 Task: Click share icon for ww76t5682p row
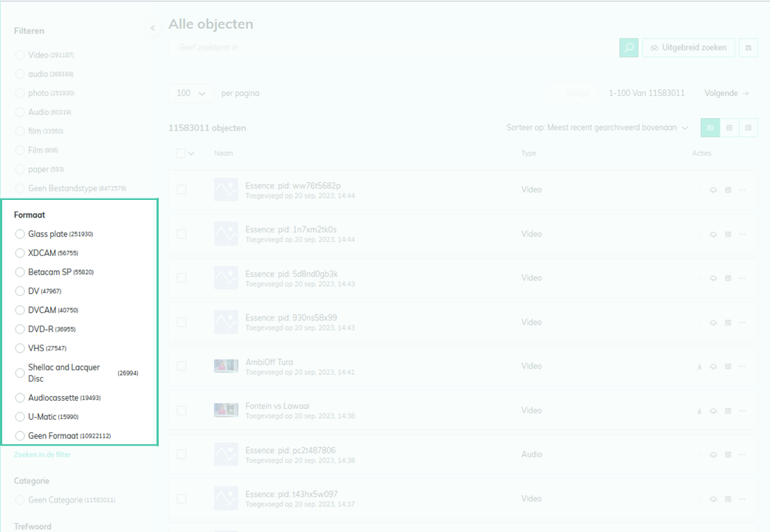pos(728,190)
